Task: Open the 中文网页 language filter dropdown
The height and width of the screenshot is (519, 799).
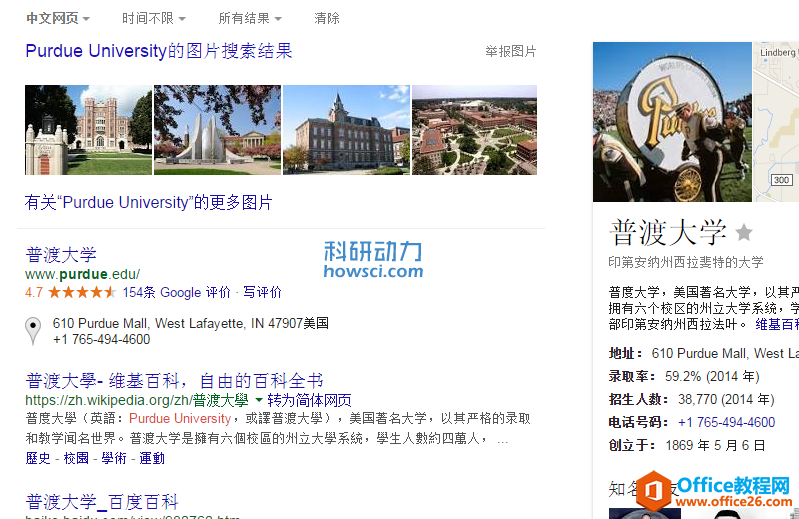Action: click(x=58, y=18)
